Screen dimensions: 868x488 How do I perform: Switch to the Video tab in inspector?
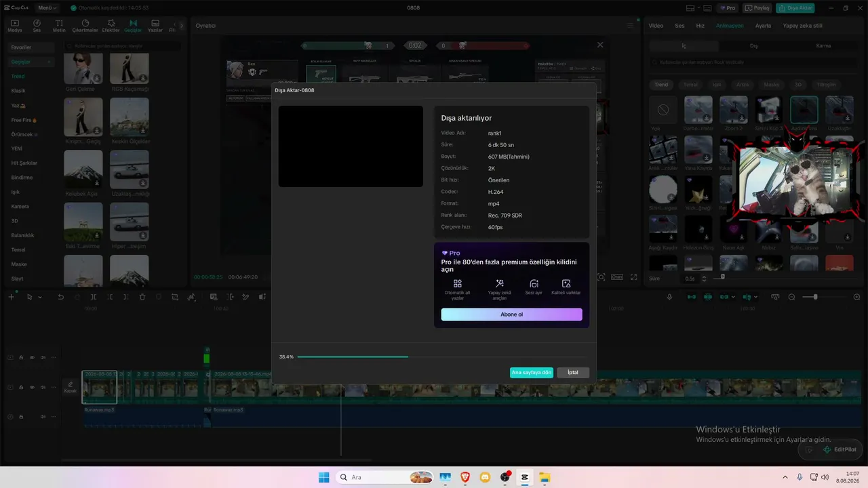pyautogui.click(x=656, y=26)
